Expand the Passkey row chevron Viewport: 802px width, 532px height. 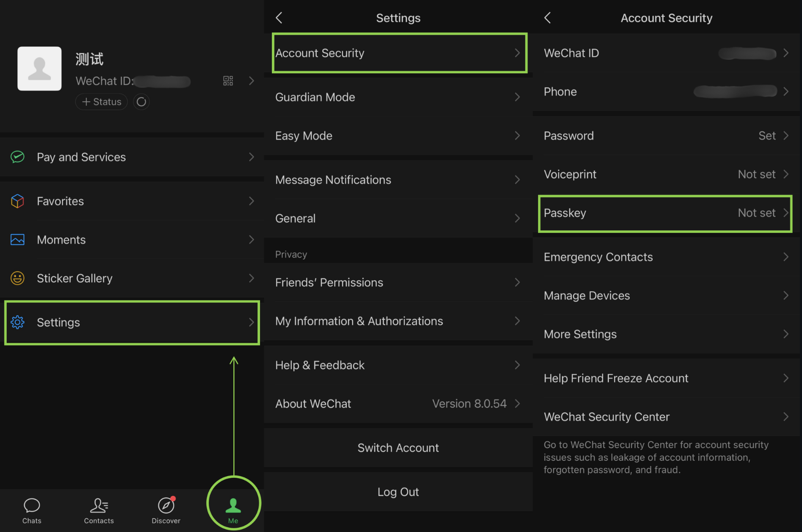pos(786,213)
